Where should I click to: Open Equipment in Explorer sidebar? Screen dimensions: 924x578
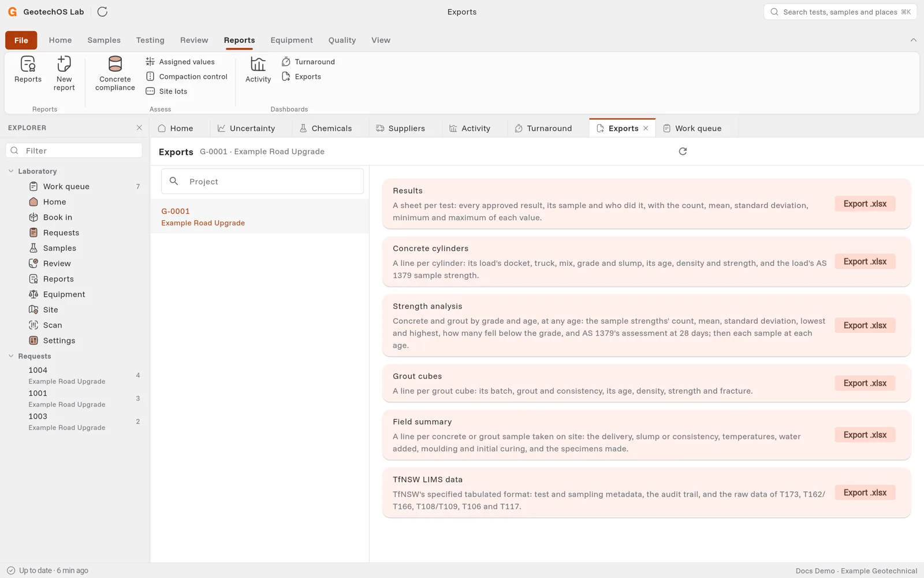point(74,294)
